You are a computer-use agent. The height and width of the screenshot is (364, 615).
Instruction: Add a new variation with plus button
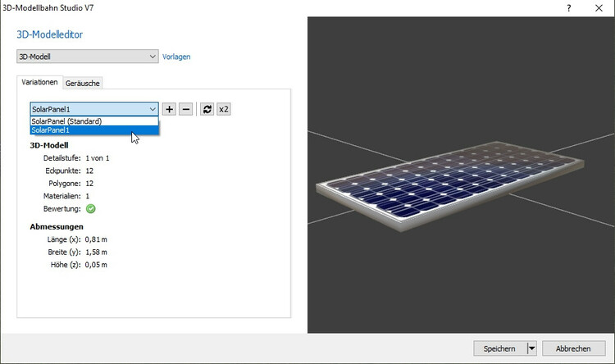[x=169, y=109]
